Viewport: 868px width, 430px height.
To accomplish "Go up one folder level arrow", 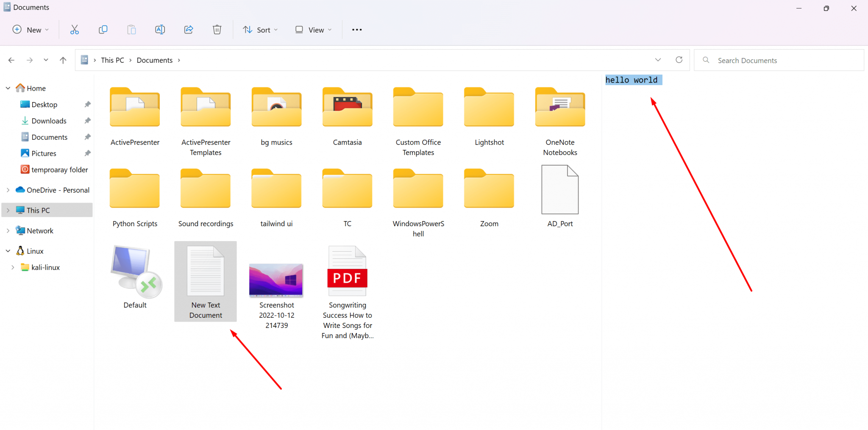I will click(x=63, y=60).
